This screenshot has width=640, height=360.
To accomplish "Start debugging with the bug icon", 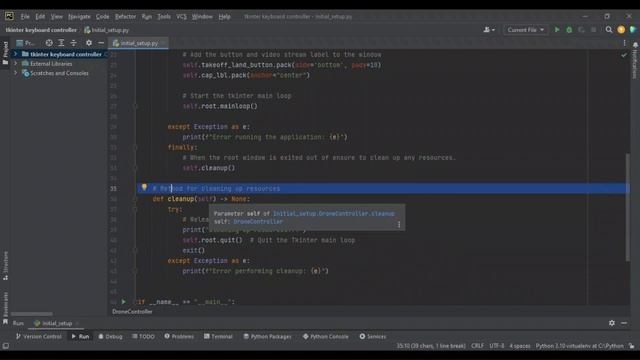I will pyautogui.click(x=569, y=30).
